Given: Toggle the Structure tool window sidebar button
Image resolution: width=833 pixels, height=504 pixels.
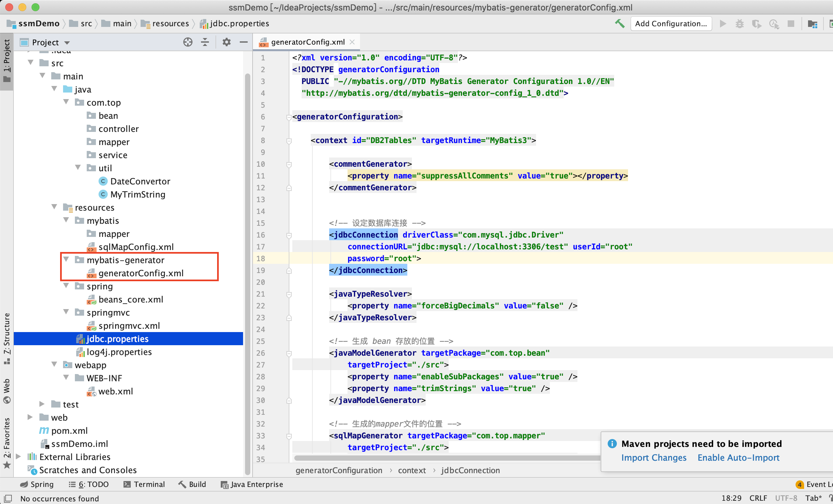Looking at the screenshot, I should (x=7, y=338).
